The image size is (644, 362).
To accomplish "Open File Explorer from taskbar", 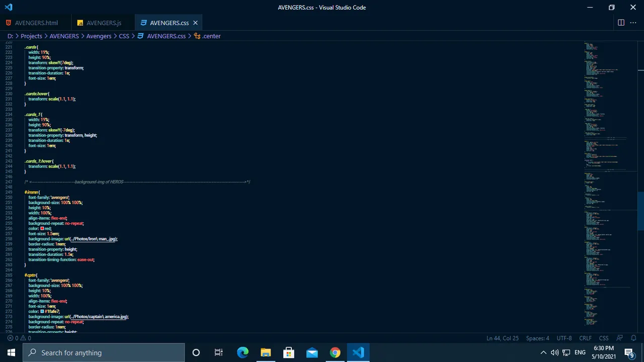I will pos(266,352).
